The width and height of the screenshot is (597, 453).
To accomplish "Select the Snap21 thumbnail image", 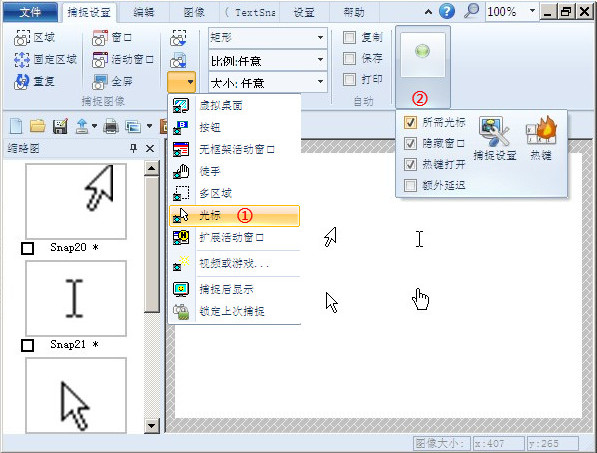I will click(x=76, y=298).
